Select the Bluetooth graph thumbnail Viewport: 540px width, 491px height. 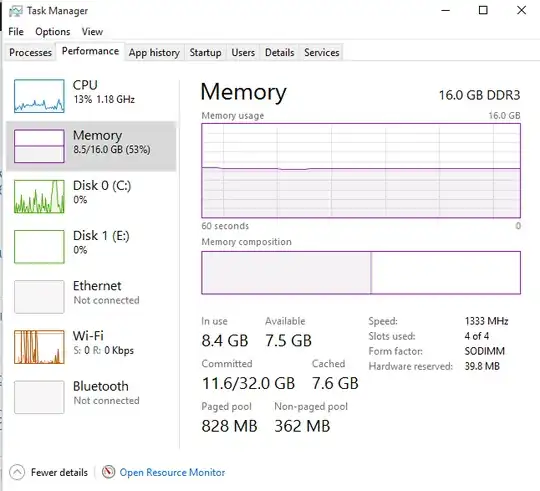pos(39,397)
